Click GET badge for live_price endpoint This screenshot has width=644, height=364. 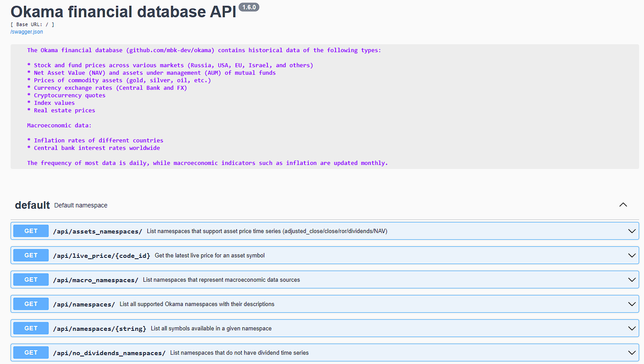point(31,255)
